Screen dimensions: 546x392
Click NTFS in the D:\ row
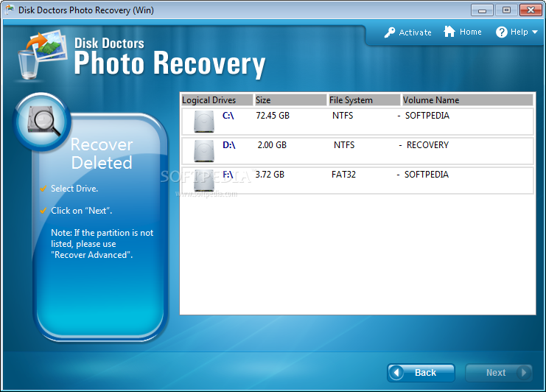tap(344, 145)
